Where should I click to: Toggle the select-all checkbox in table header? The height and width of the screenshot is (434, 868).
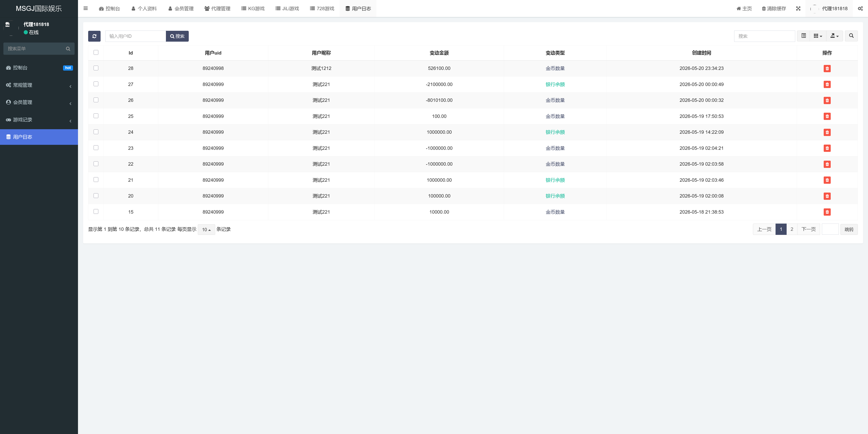[96, 52]
